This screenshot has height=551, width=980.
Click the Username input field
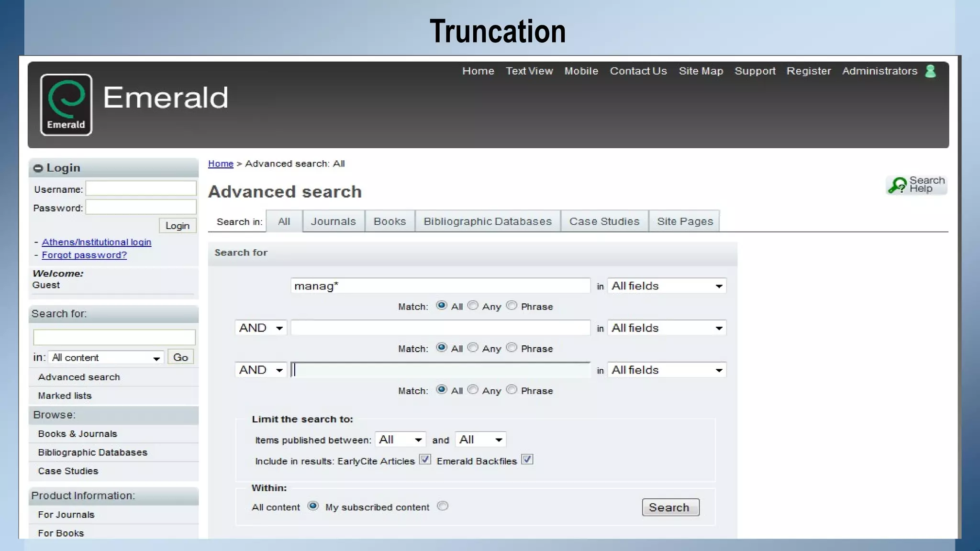pos(141,188)
